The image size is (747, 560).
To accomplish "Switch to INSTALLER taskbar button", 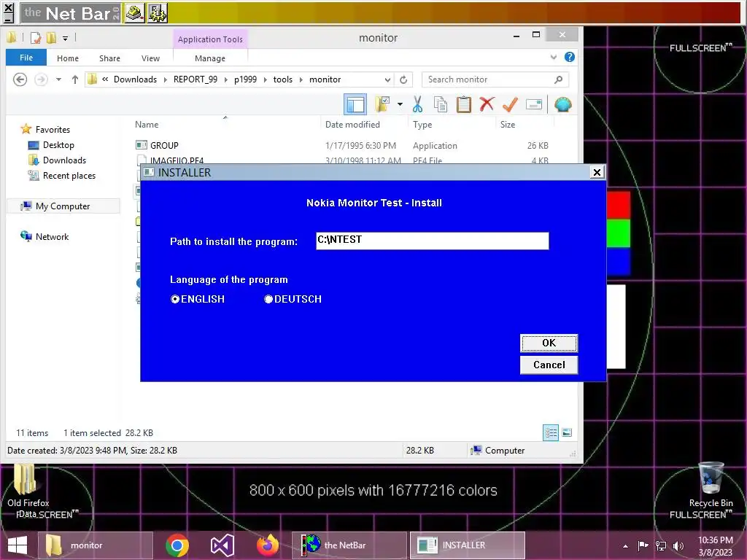I will 468,545.
